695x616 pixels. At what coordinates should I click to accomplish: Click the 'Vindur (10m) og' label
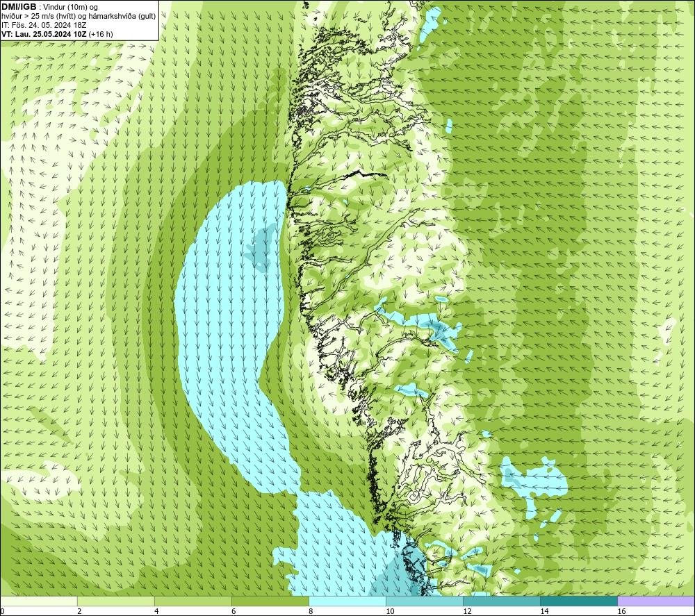[x=70, y=8]
